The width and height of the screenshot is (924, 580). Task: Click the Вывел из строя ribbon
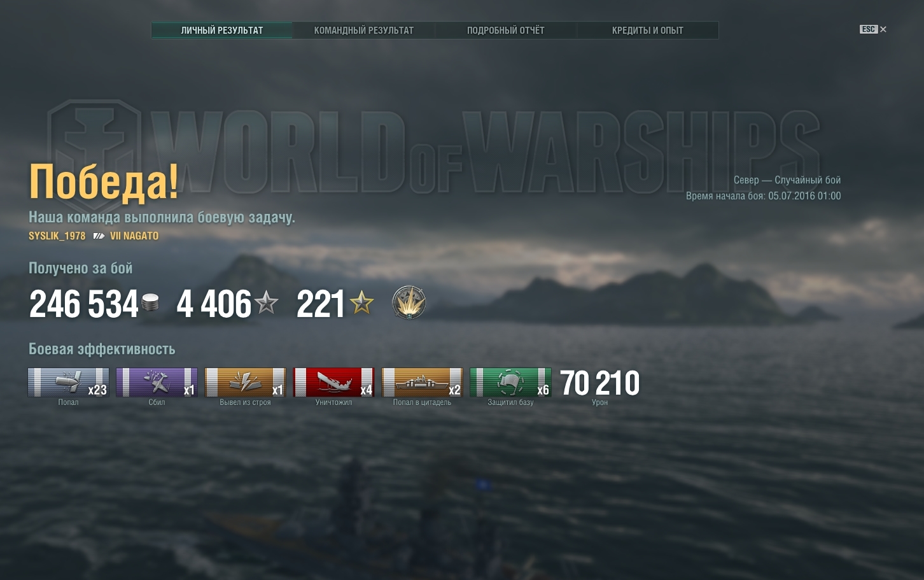[245, 382]
